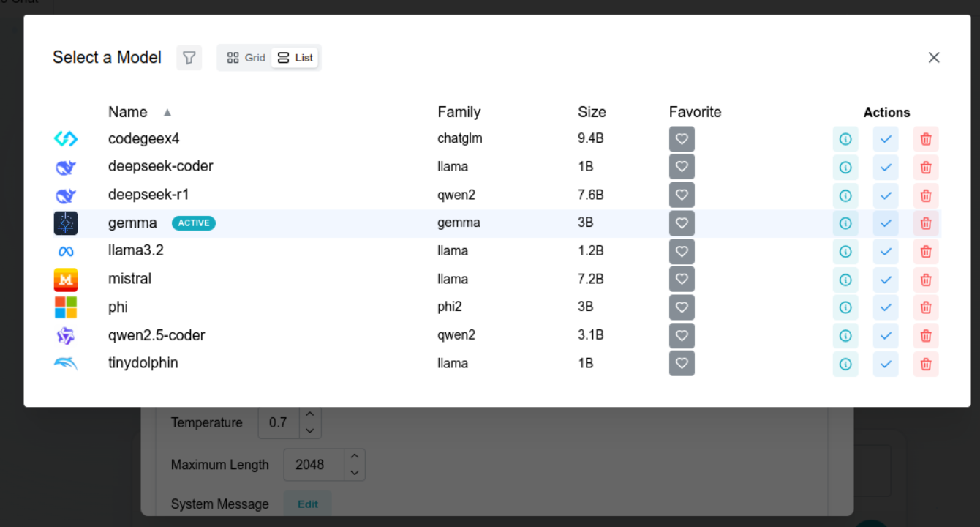Switch to List view
The height and width of the screenshot is (527, 980).
coord(295,58)
